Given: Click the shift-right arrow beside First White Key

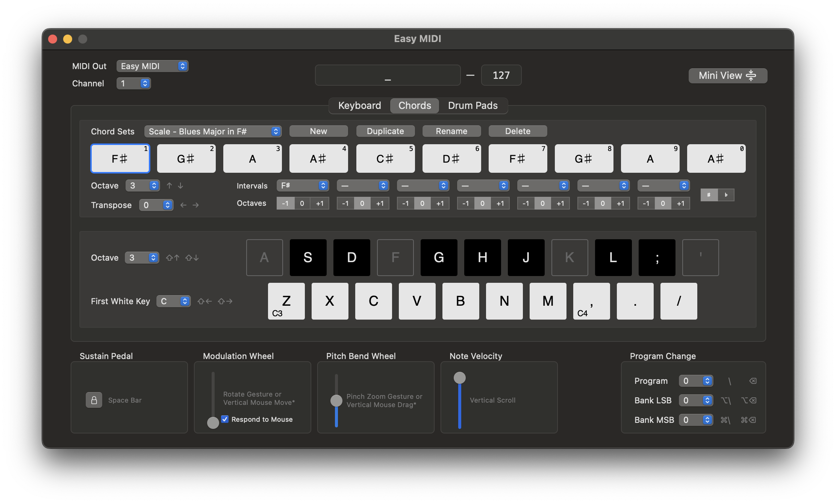Looking at the screenshot, I should coord(225,301).
